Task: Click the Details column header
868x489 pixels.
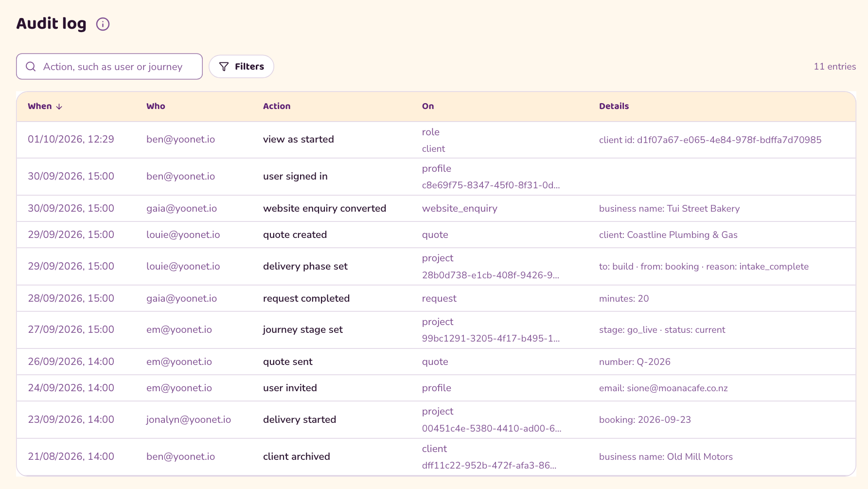Action: tap(614, 106)
